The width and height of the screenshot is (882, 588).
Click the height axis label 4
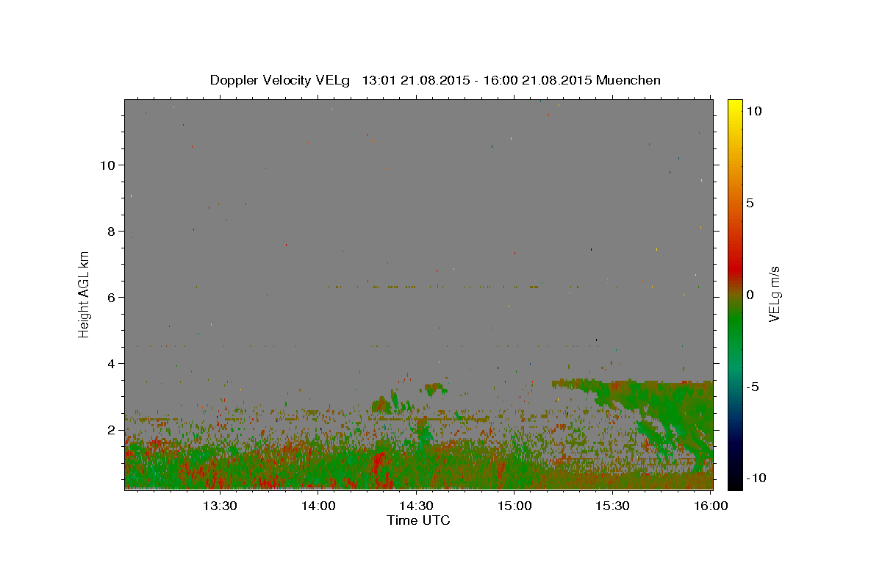tap(112, 364)
